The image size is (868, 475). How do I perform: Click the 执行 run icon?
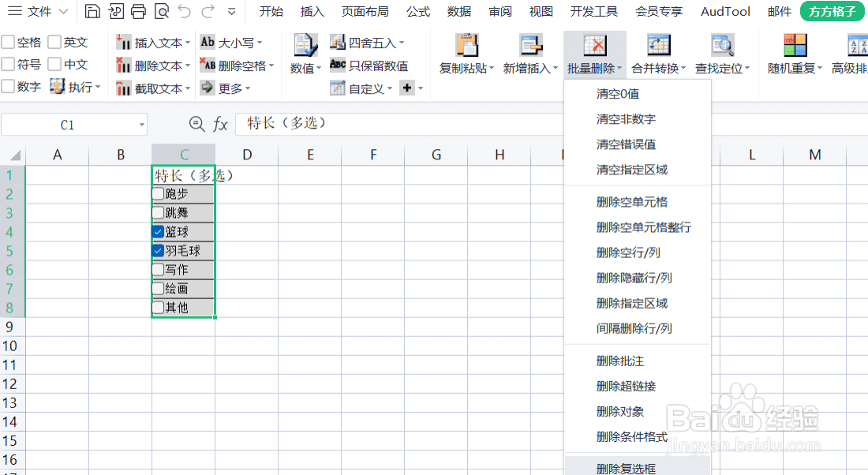pos(57,86)
